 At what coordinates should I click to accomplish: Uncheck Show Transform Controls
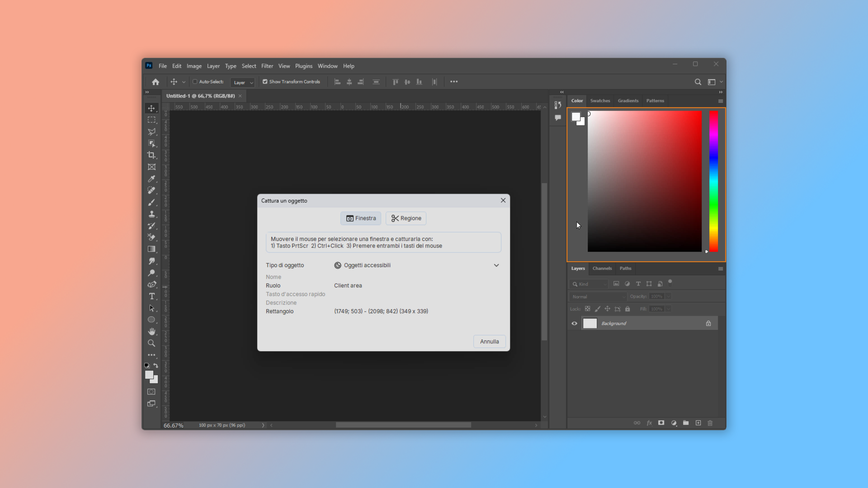coord(265,82)
